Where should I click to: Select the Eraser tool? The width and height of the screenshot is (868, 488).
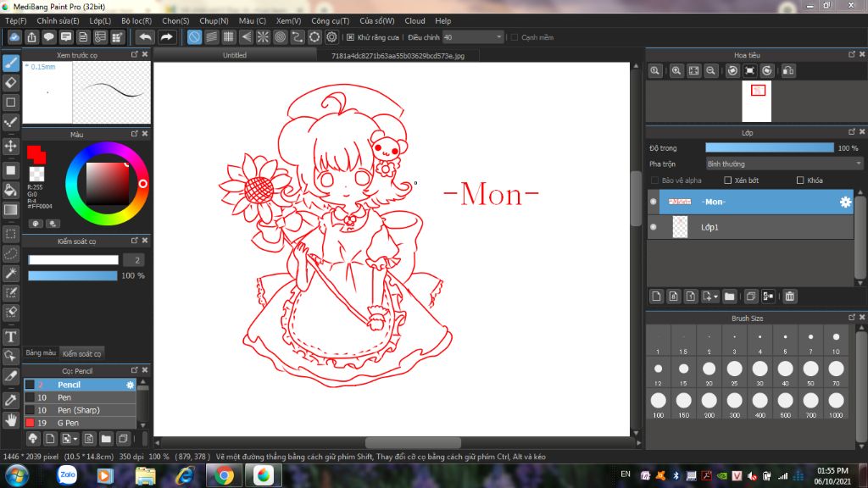[x=10, y=83]
